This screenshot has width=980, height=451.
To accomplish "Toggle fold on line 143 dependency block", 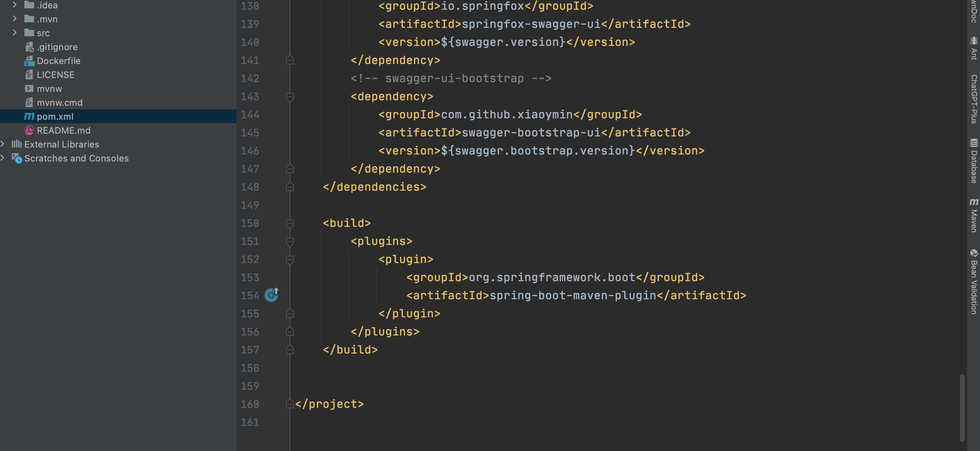I will point(290,95).
